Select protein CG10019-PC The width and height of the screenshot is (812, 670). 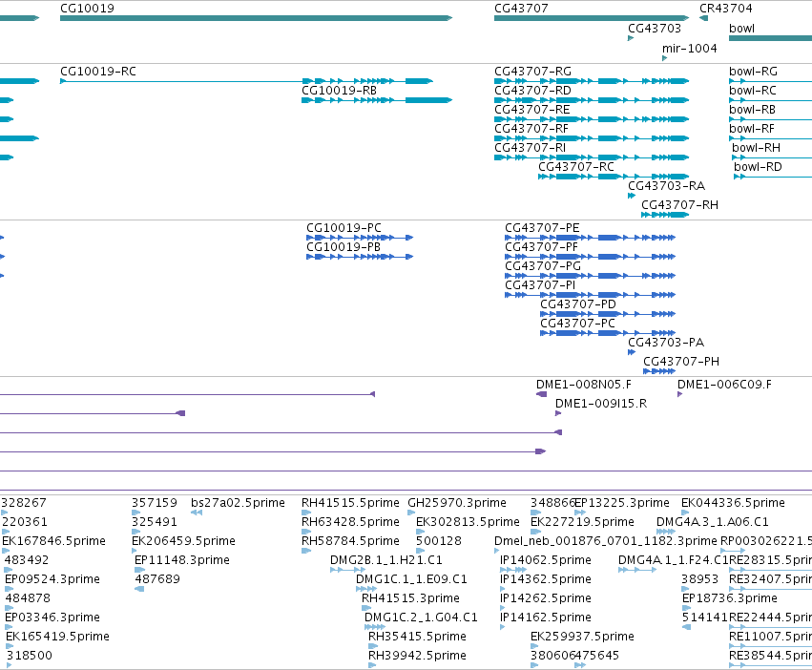coord(360,238)
